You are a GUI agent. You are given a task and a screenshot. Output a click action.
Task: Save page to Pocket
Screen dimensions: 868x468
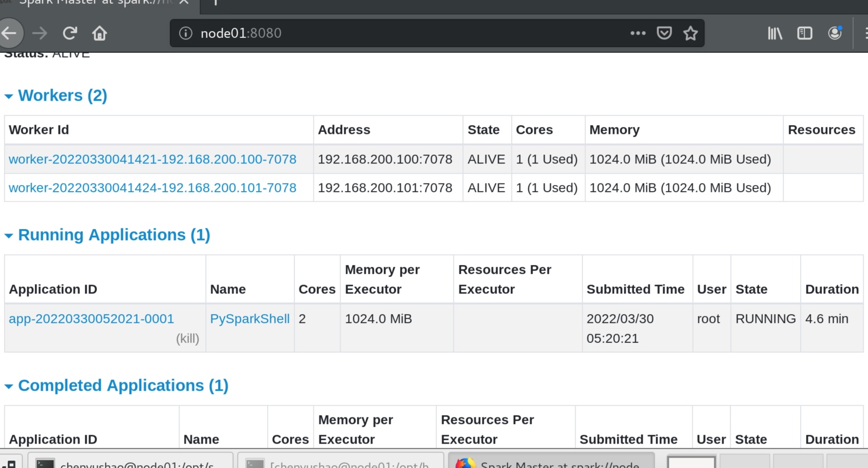664,33
